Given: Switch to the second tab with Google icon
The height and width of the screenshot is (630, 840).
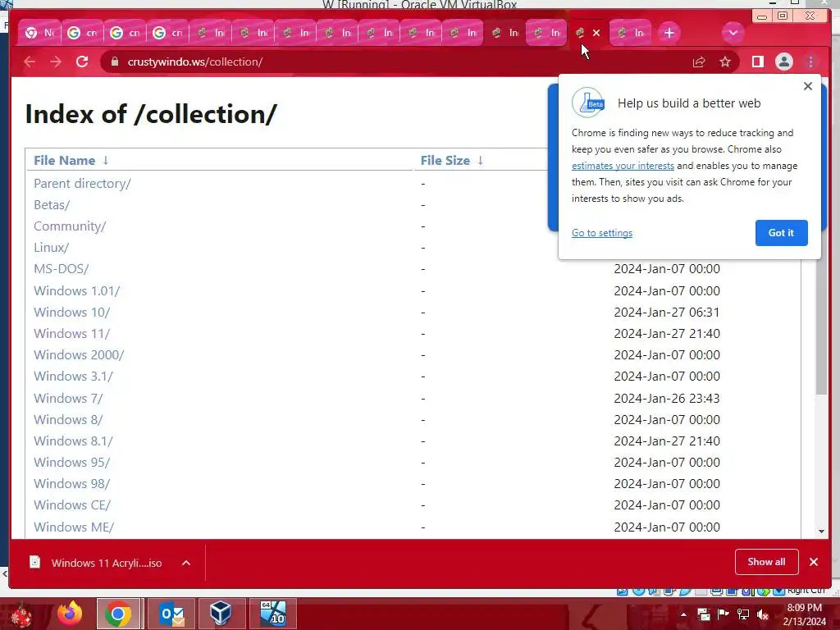Looking at the screenshot, I should (82, 33).
